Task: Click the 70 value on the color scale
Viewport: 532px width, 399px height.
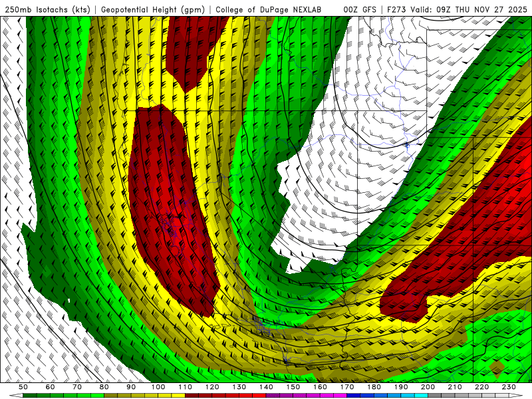Action: coord(77,387)
